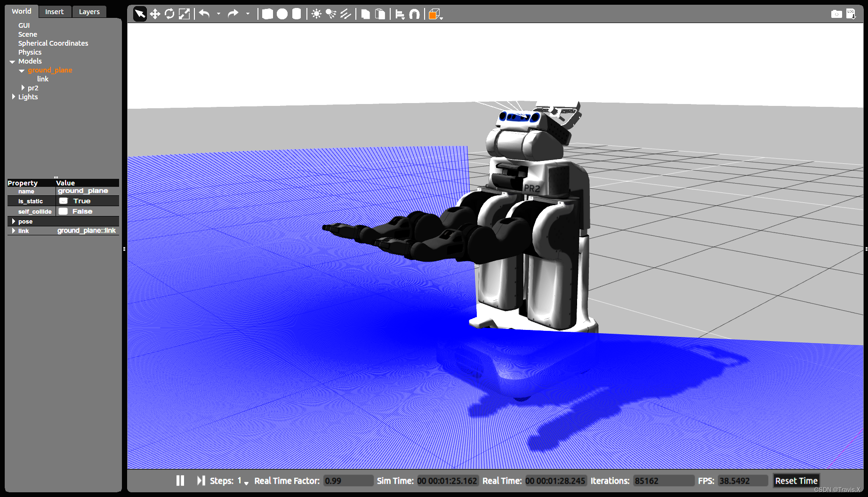Step the simulation forward once
Screen dimensions: 868x497
coord(201,481)
